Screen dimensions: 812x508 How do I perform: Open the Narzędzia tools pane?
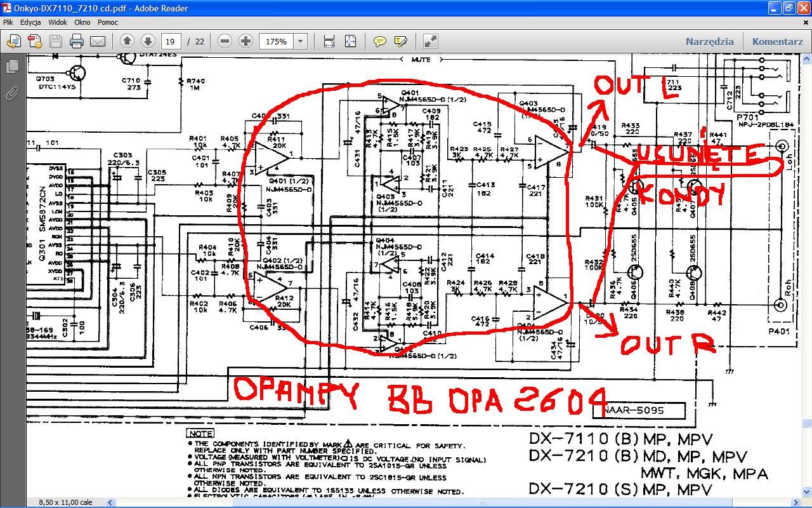(709, 41)
